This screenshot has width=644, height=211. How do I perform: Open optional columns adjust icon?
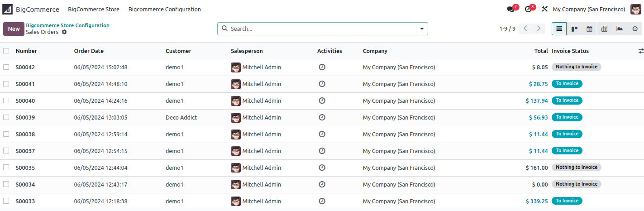coord(641,51)
